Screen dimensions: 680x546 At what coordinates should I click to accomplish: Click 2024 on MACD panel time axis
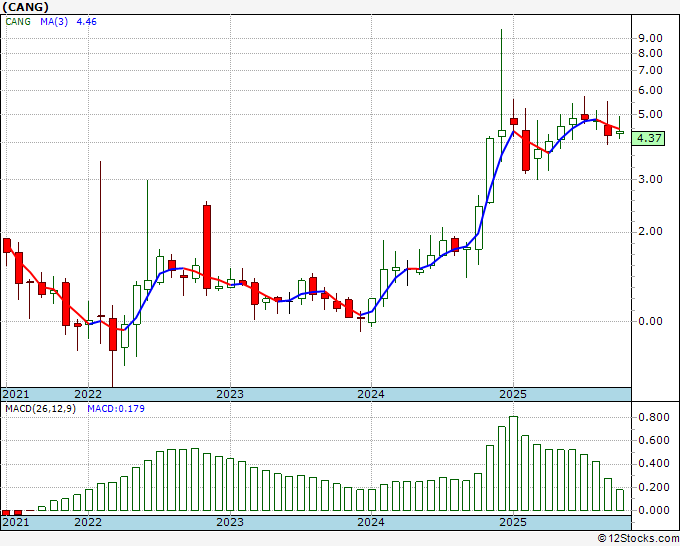(371, 522)
